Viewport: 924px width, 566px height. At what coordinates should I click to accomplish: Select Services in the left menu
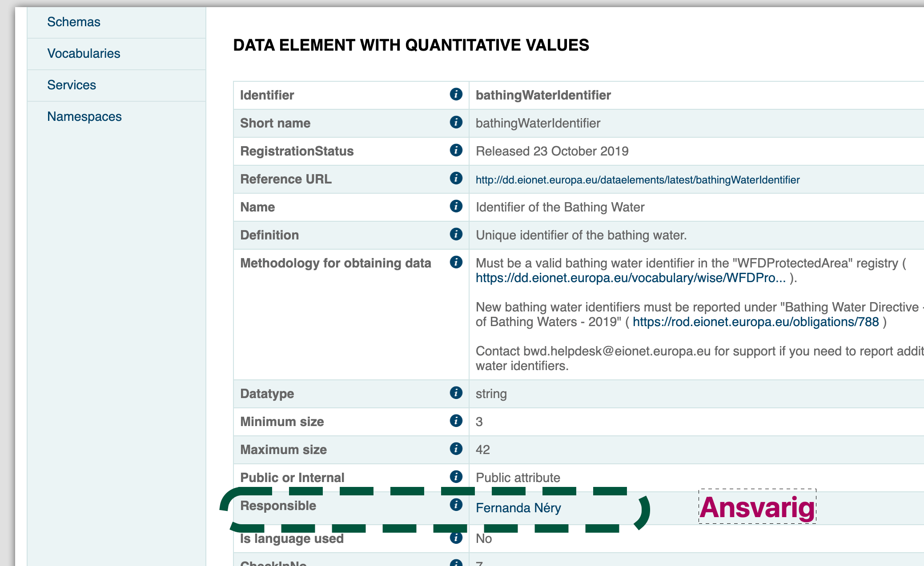[72, 85]
